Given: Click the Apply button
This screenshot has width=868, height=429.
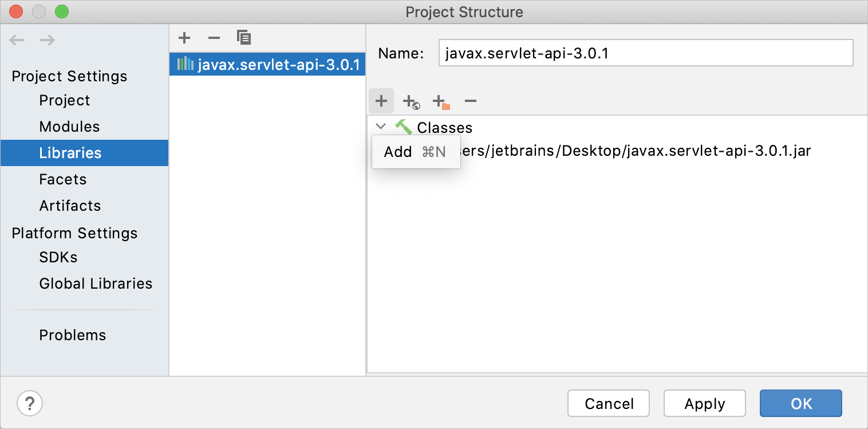Looking at the screenshot, I should coord(705,404).
